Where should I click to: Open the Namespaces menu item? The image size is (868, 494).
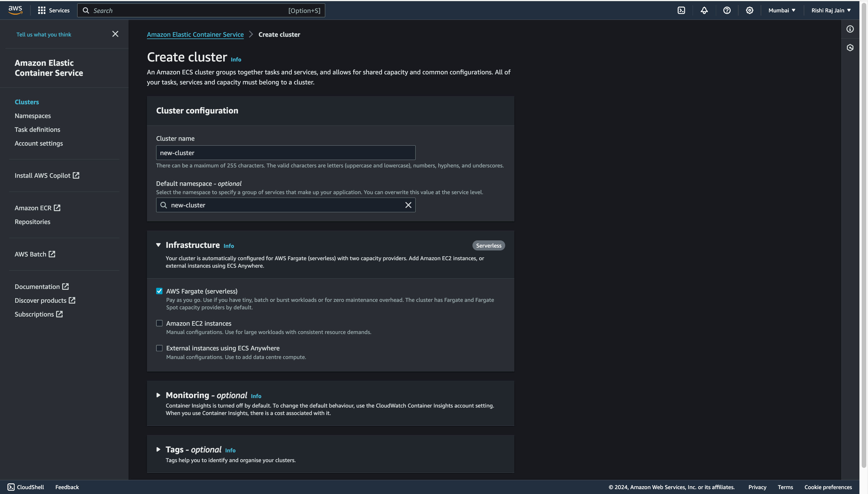[x=32, y=115]
